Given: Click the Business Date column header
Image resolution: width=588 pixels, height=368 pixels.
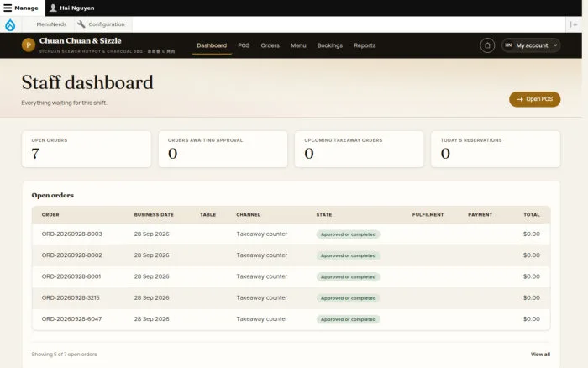Looking at the screenshot, I should [x=154, y=214].
